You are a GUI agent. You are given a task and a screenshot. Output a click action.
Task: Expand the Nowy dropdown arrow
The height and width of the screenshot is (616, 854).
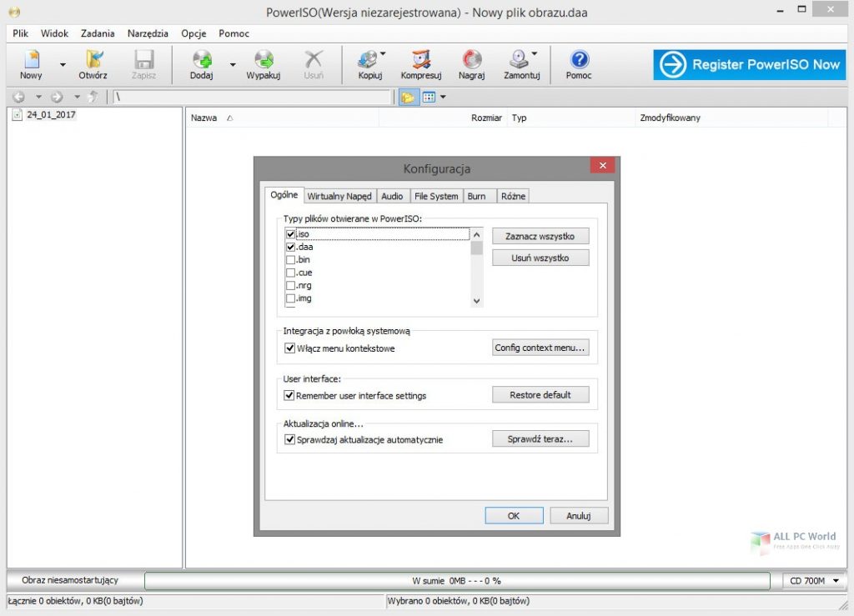63,65
